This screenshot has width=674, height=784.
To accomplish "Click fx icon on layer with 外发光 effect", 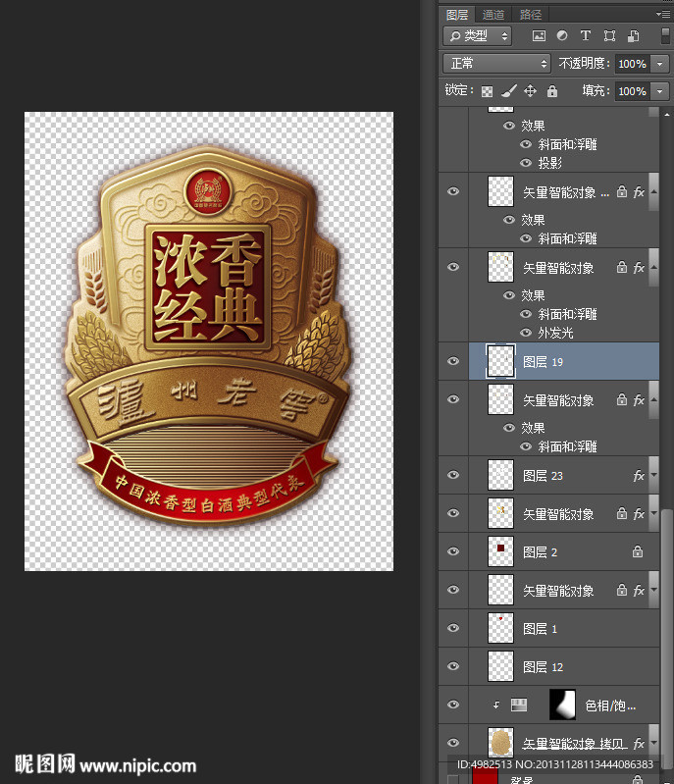I will tap(639, 268).
